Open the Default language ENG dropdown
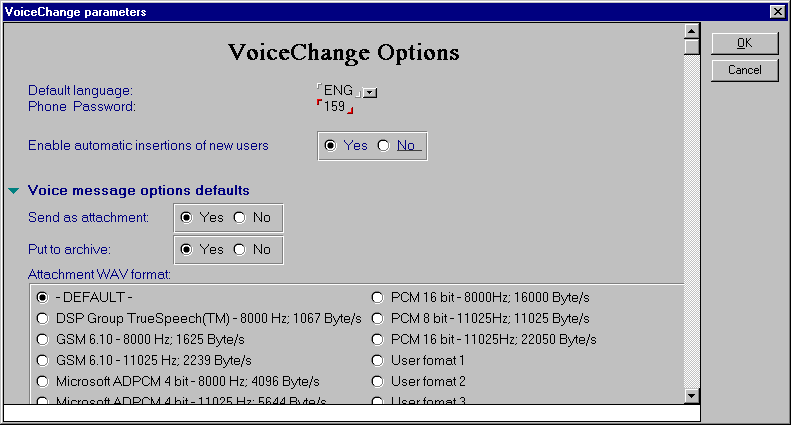Screen dimensions: 791x425 pos(370,92)
